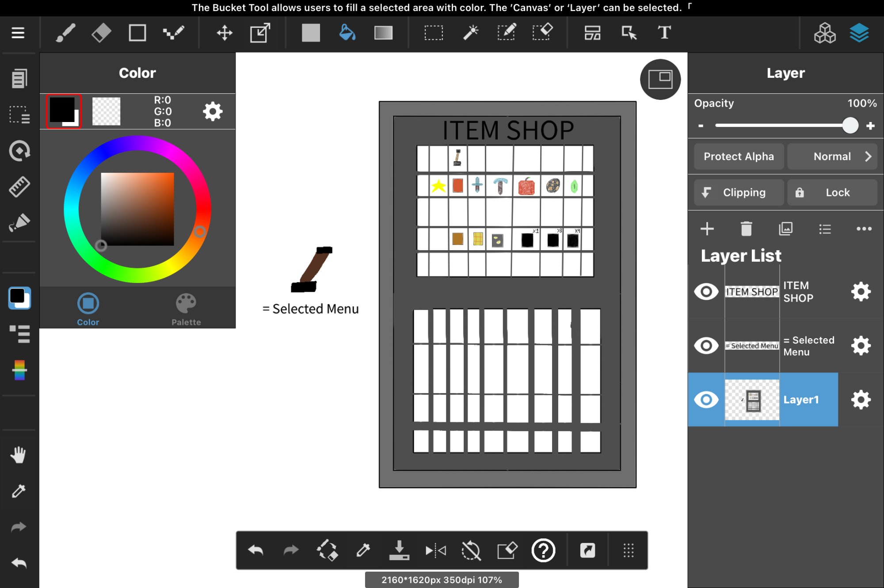Select the Hand pan tool
Image resolution: width=884 pixels, height=588 pixels.
coord(19,454)
